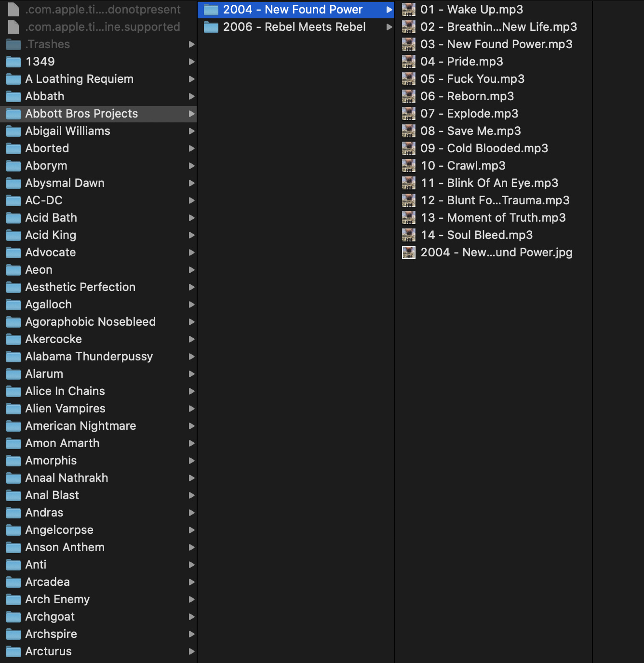Image resolution: width=644 pixels, height=663 pixels.
Task: Select the Anal Blast folder
Action: [x=98, y=495]
